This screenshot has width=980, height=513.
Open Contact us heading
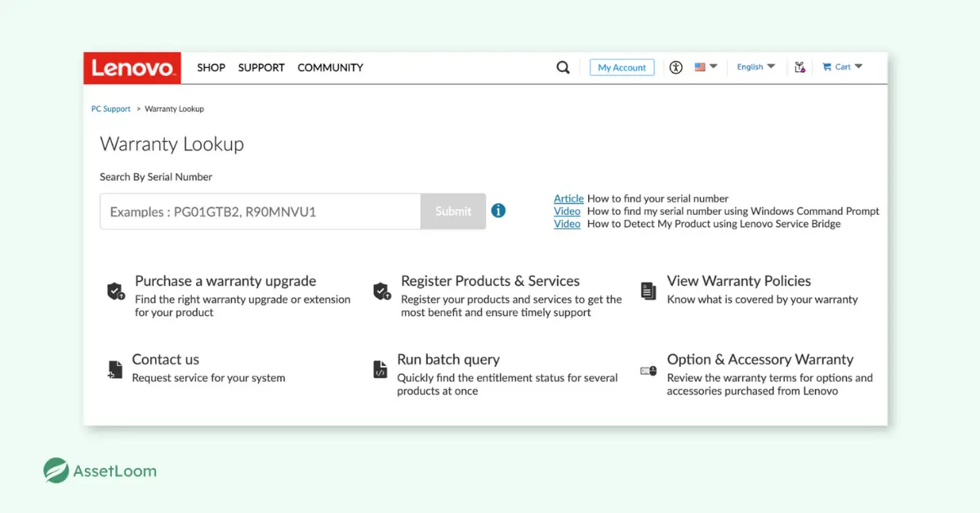point(166,359)
